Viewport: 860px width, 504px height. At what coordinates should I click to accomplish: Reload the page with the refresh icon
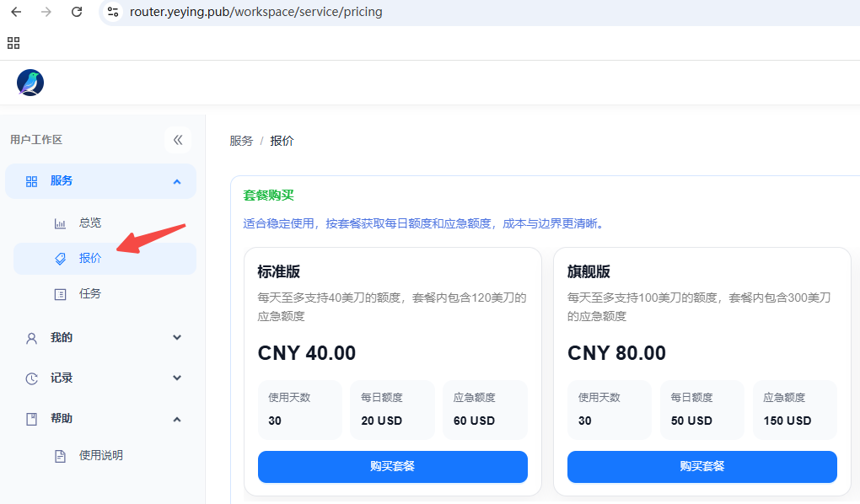77,12
